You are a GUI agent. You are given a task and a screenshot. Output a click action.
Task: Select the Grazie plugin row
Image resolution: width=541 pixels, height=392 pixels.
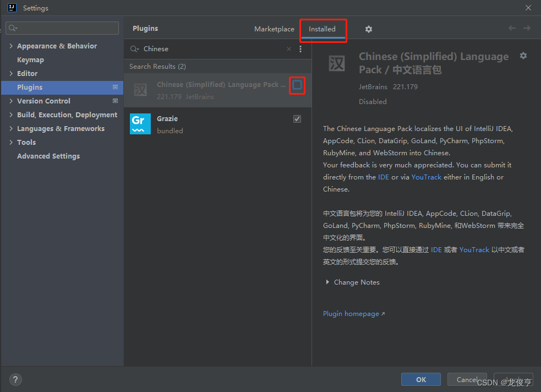click(x=218, y=124)
